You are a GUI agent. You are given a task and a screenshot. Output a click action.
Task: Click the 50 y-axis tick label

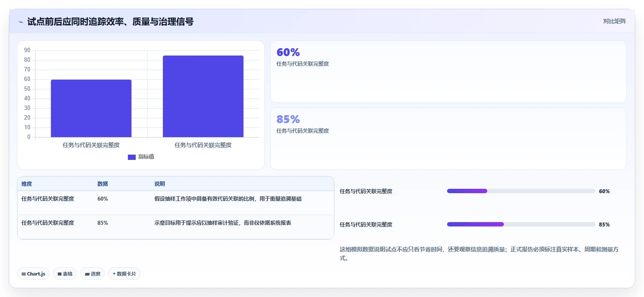(27, 89)
